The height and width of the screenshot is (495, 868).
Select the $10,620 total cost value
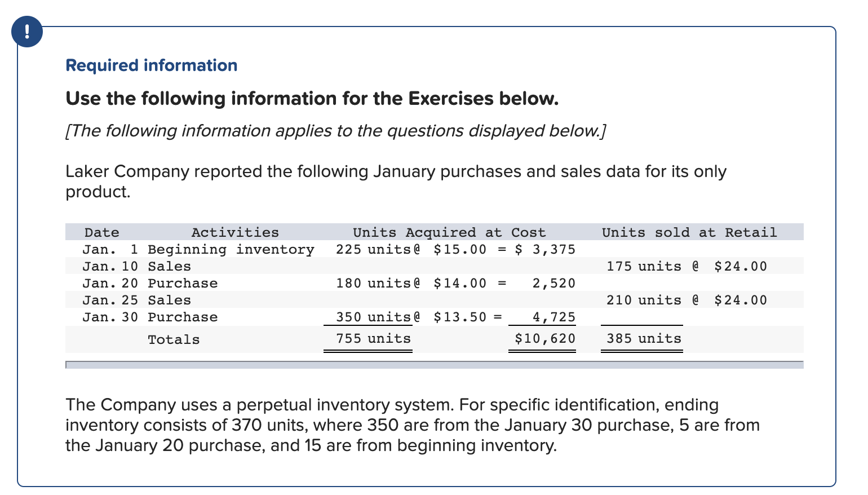pos(545,338)
